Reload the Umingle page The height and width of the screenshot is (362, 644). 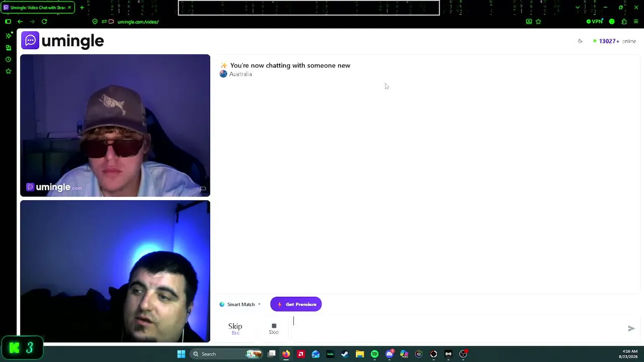(x=44, y=22)
